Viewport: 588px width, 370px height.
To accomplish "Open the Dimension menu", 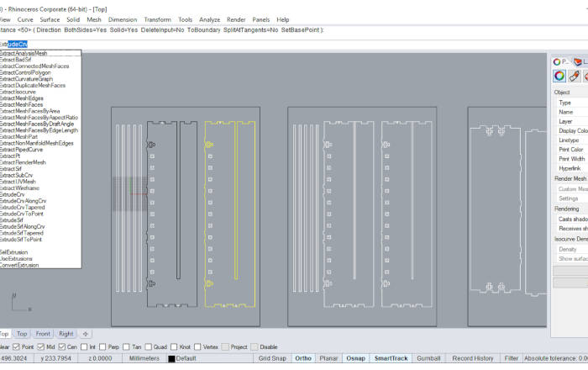I will (x=123, y=19).
